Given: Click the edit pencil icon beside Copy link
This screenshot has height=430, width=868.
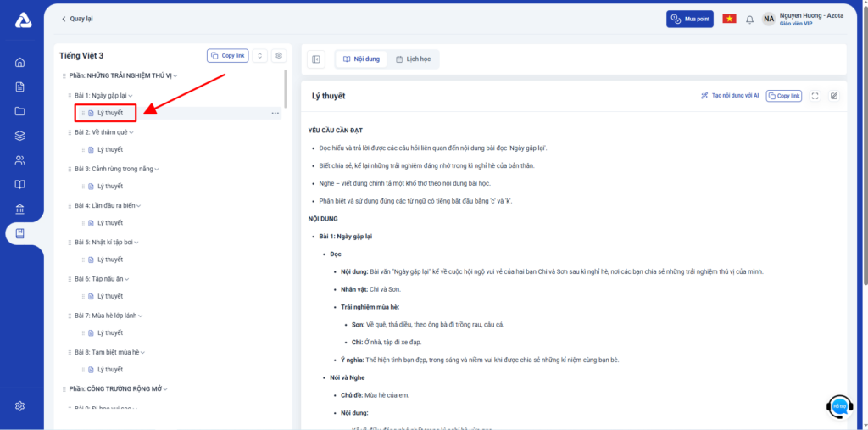Looking at the screenshot, I should point(834,96).
